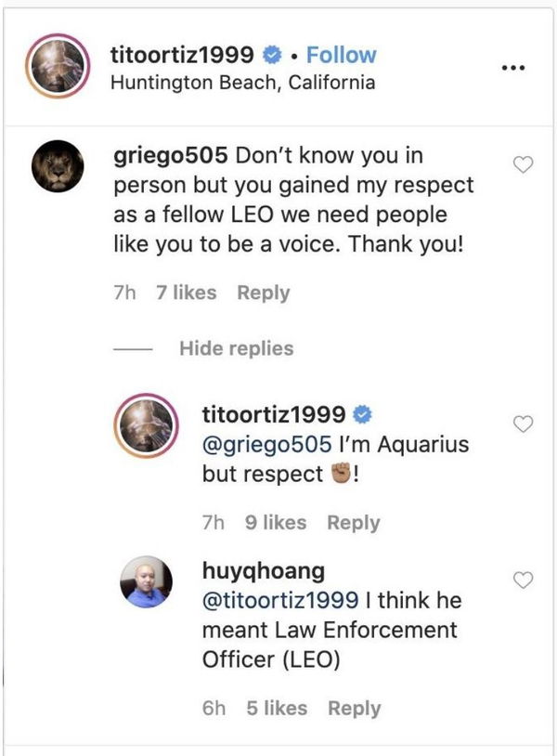This screenshot has width=557, height=756.
Task: Reply to griego505's comment
Action: [x=264, y=293]
